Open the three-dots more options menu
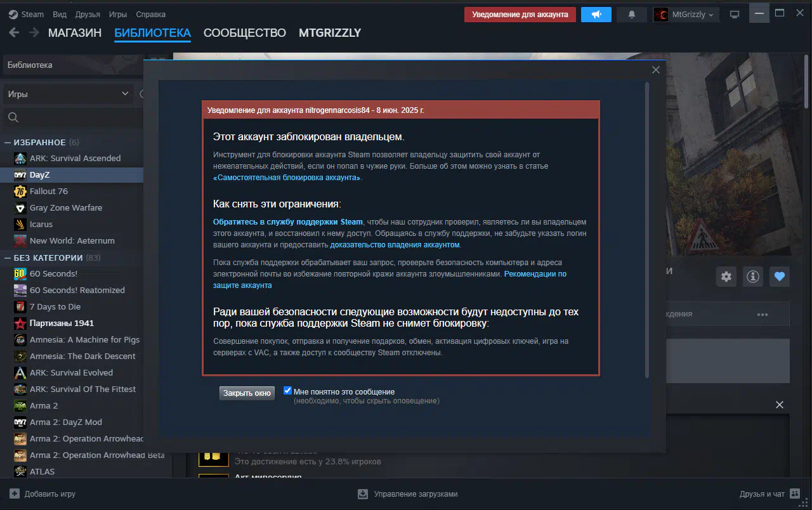 [x=763, y=315]
